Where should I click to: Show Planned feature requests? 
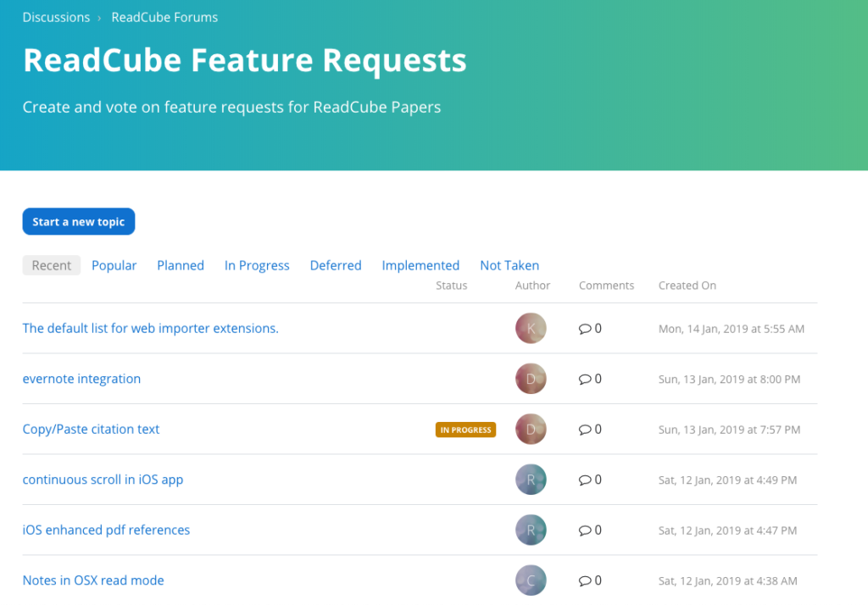pyautogui.click(x=181, y=265)
